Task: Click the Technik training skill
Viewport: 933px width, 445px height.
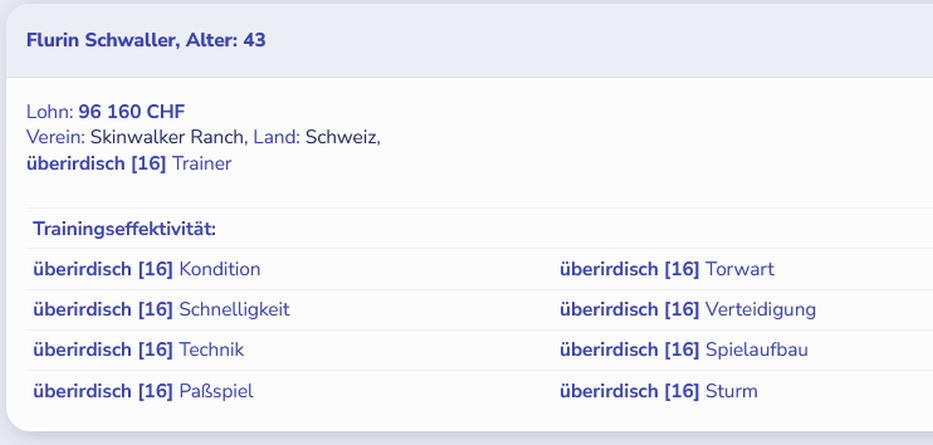Action: [211, 350]
